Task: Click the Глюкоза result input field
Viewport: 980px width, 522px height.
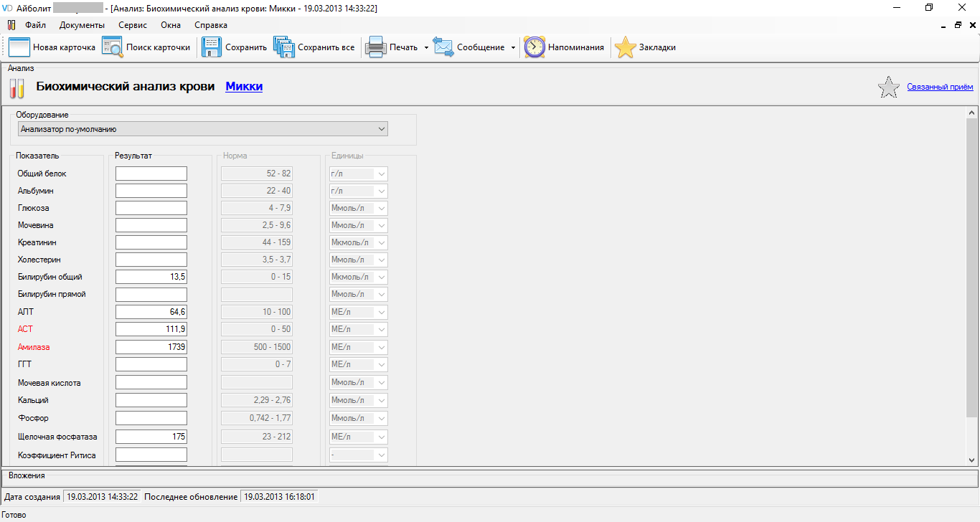Action: [x=151, y=208]
